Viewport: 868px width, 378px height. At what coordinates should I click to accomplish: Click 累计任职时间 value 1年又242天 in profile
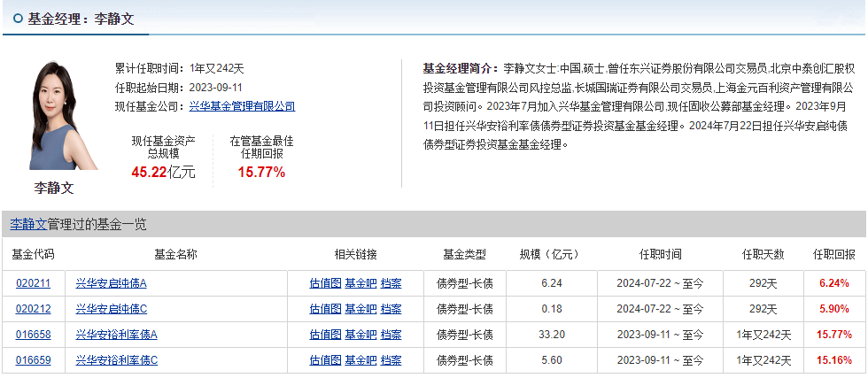(x=216, y=69)
